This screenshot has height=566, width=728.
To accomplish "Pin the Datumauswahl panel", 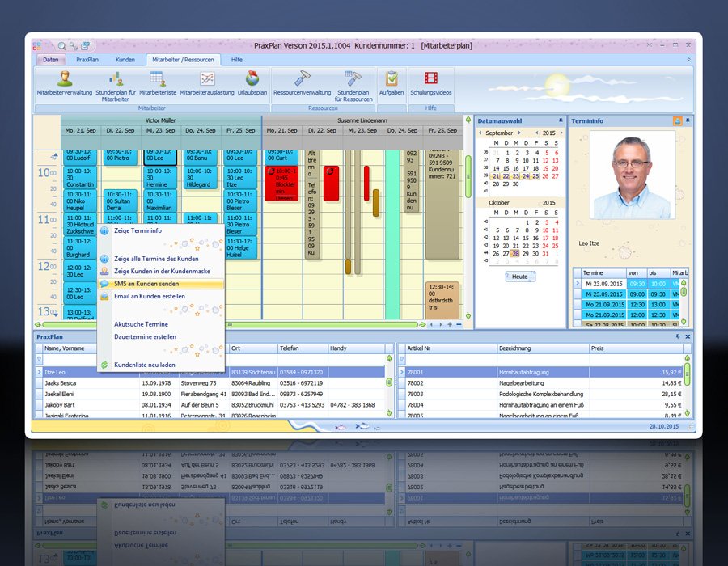I will tap(561, 120).
